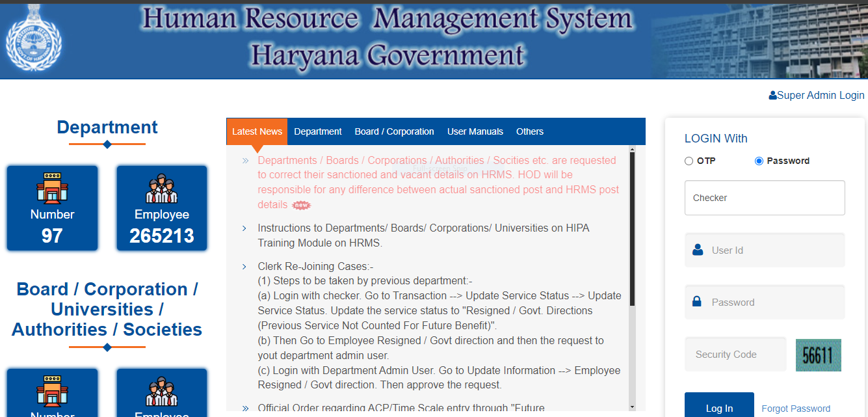The image size is (868, 417).
Task: Click the person icon in User Id field
Action: (698, 250)
